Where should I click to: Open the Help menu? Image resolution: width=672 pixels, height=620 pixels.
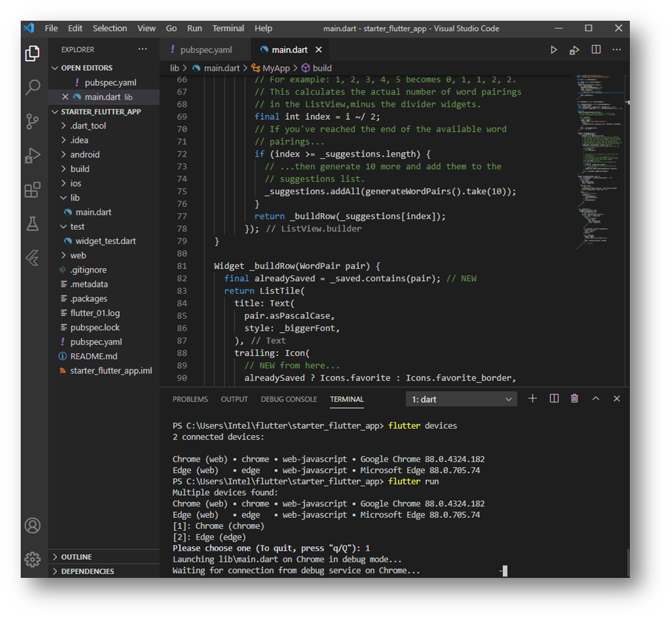point(263,29)
